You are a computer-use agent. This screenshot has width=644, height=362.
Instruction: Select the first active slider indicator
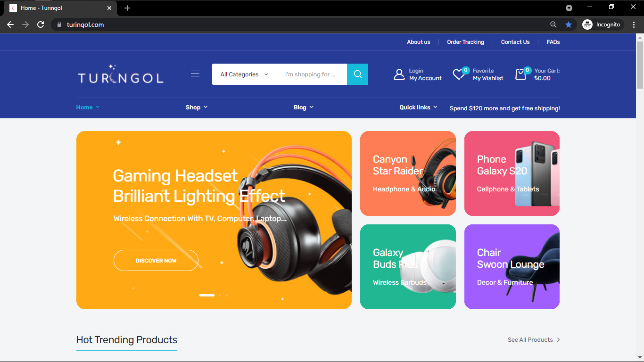click(x=207, y=296)
